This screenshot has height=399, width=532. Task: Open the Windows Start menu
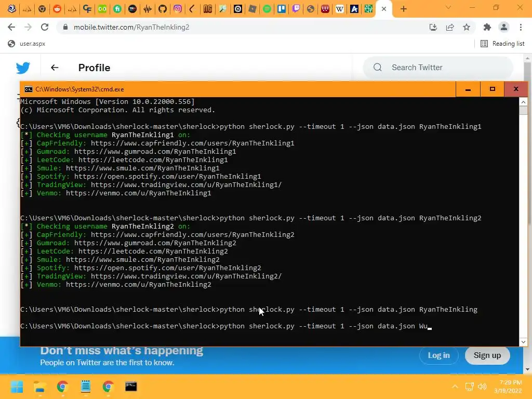point(17,387)
